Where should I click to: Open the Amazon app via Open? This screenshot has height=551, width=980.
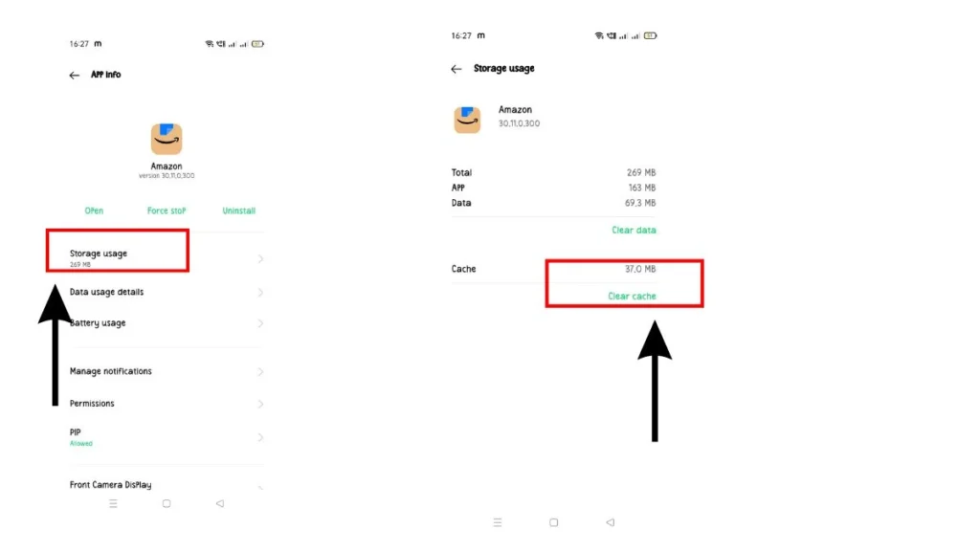click(94, 210)
